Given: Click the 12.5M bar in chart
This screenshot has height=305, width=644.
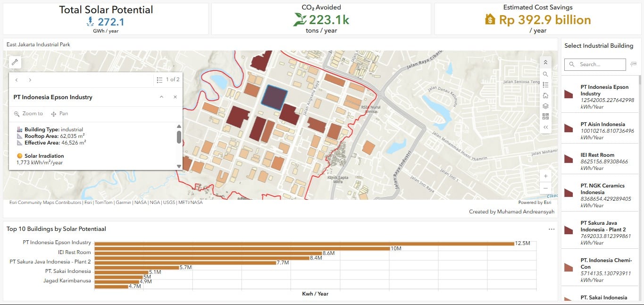Looking at the screenshot, I should click(x=304, y=244).
